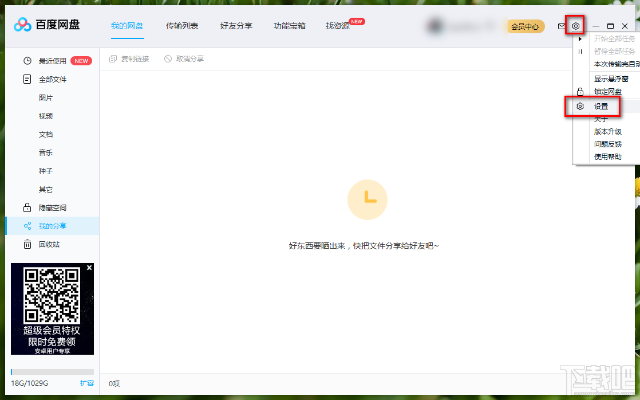The width and height of the screenshot is (640, 400).
Task: Click the 会员中心 member center button
Action: coord(525,26)
